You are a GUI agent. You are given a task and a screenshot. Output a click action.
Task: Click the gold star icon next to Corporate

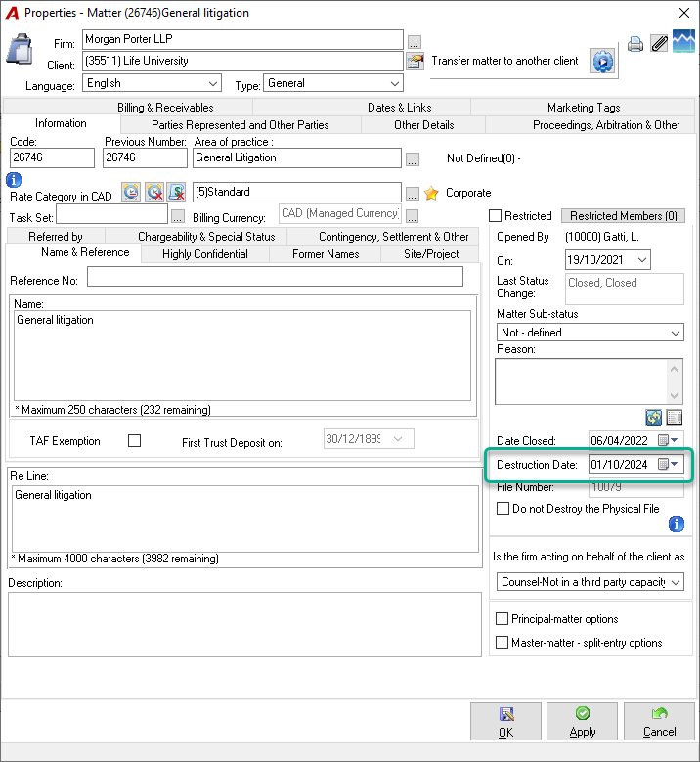tap(431, 193)
